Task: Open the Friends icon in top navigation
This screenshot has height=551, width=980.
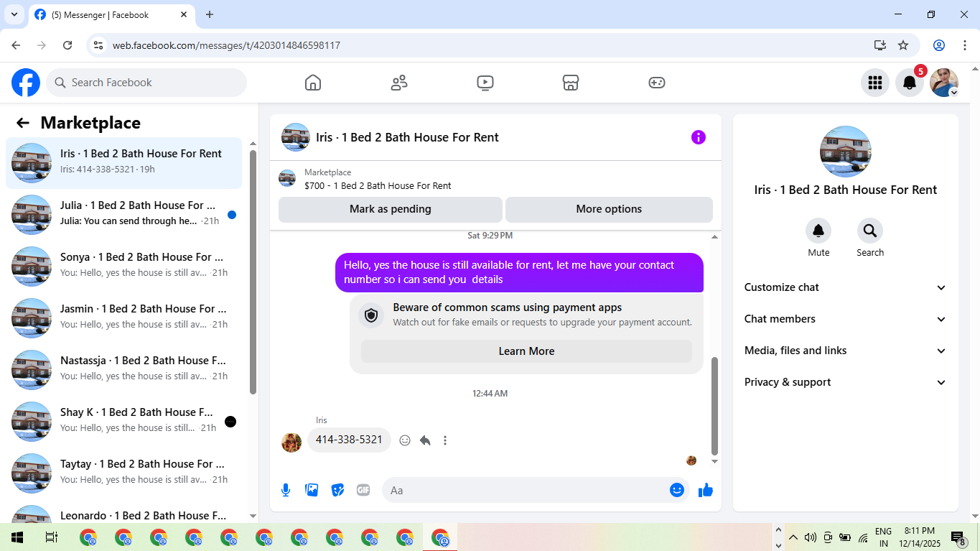Action: pos(399,83)
